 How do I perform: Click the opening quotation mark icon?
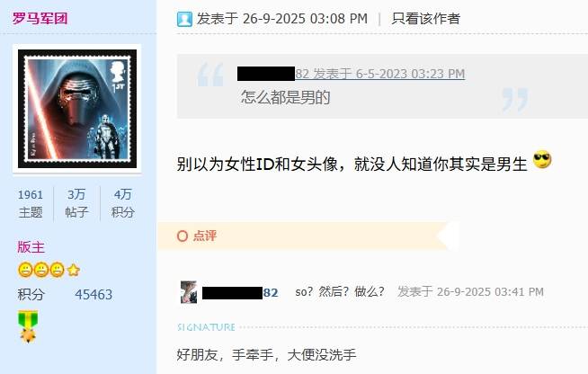point(210,75)
